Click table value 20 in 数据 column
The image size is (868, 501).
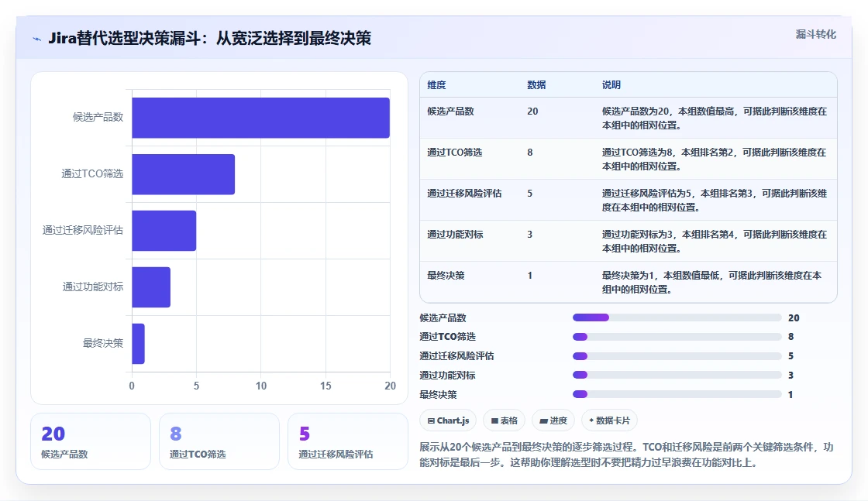(x=532, y=112)
